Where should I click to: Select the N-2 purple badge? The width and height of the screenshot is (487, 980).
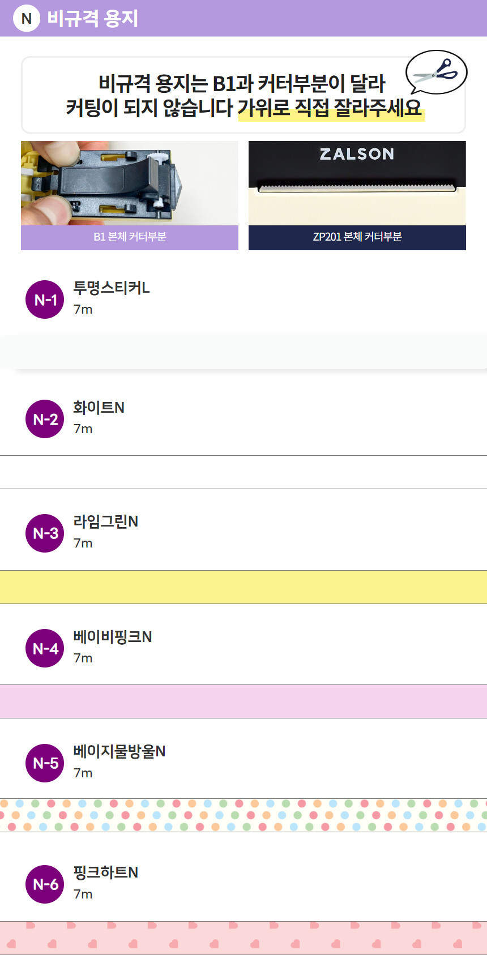(45, 419)
